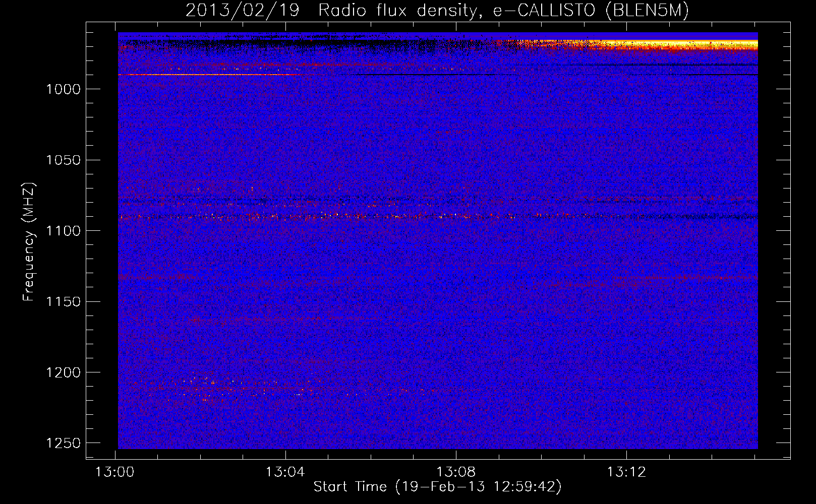The width and height of the screenshot is (816, 504).
Task: Select the '1200' frequency axis label
Action: coord(63,372)
